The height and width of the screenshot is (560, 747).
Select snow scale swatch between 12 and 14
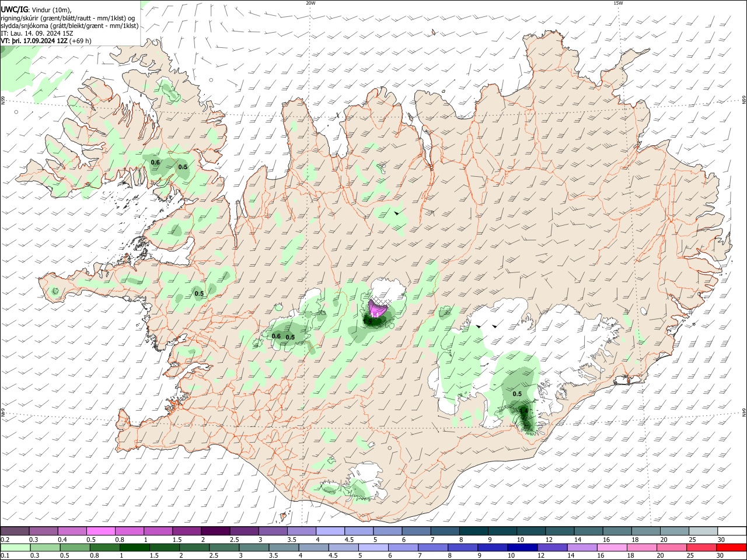pyautogui.click(x=560, y=531)
